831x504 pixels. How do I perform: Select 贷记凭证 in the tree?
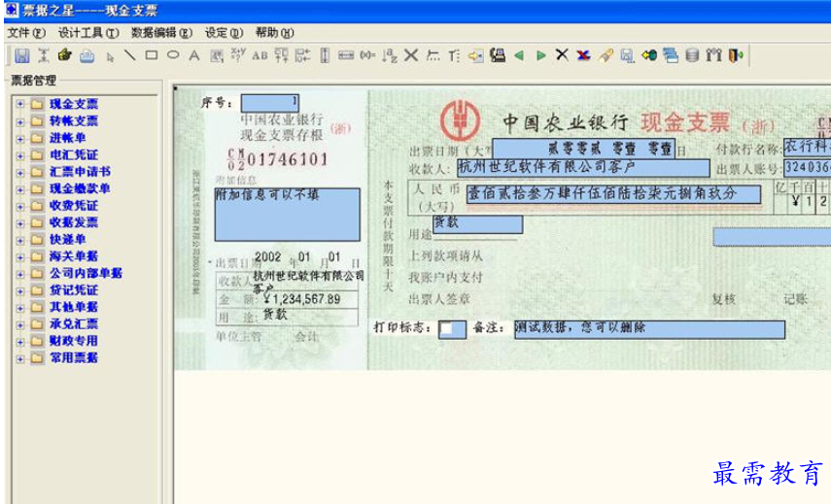pos(74,290)
